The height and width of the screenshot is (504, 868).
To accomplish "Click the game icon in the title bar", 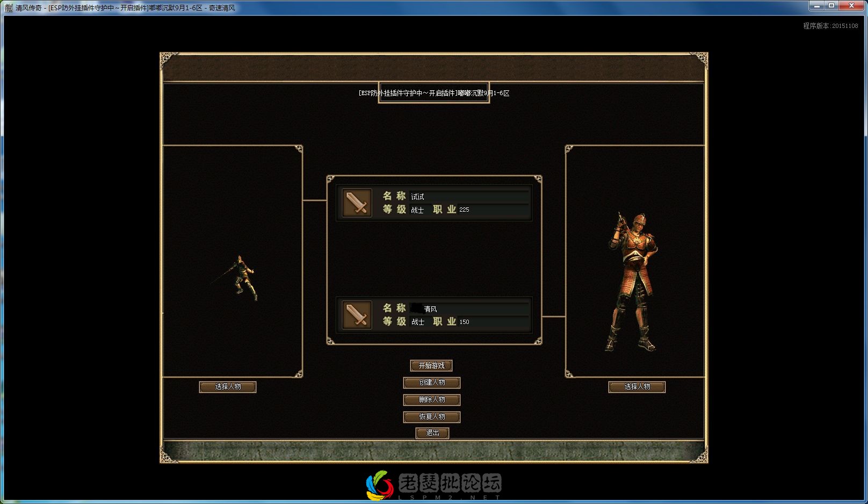I will click(8, 8).
